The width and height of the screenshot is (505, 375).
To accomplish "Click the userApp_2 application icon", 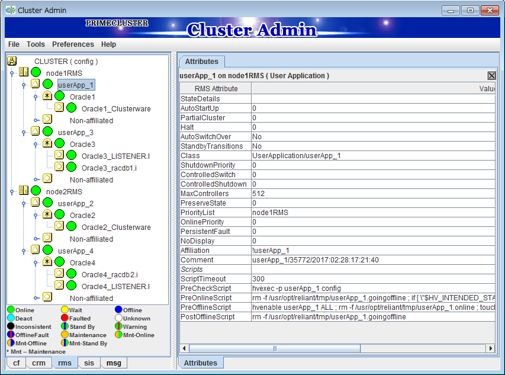I will point(35,202).
